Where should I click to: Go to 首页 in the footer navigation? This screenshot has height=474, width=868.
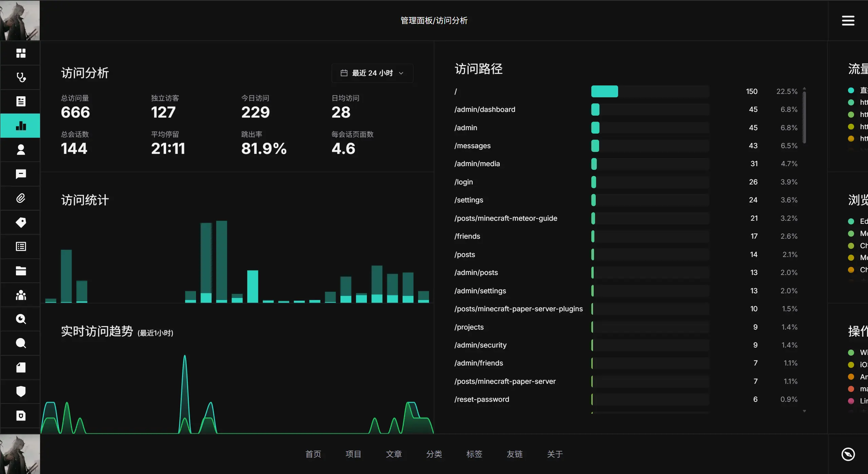pos(313,454)
